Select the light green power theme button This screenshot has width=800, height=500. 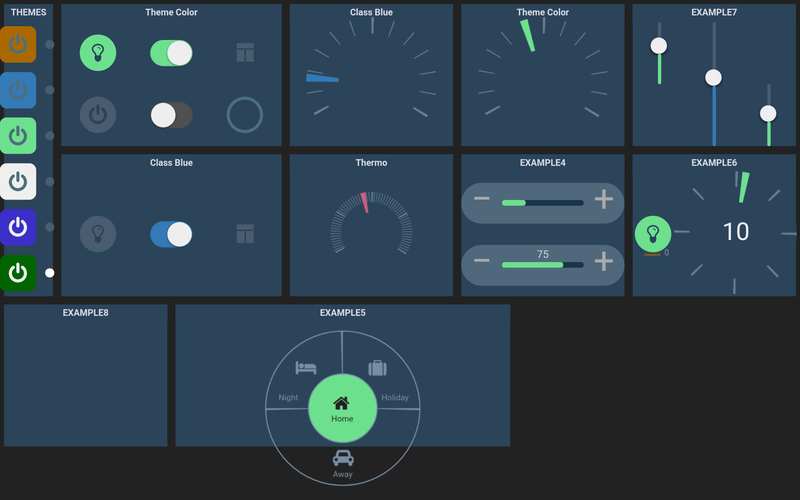pyautogui.click(x=18, y=136)
